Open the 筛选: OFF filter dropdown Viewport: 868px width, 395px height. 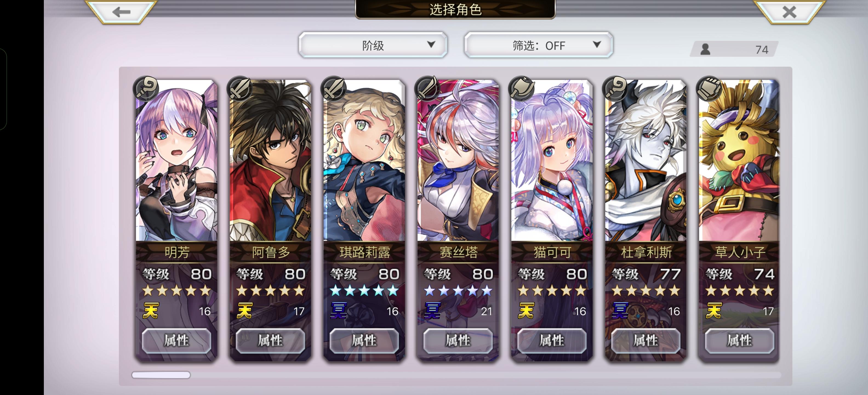(538, 45)
